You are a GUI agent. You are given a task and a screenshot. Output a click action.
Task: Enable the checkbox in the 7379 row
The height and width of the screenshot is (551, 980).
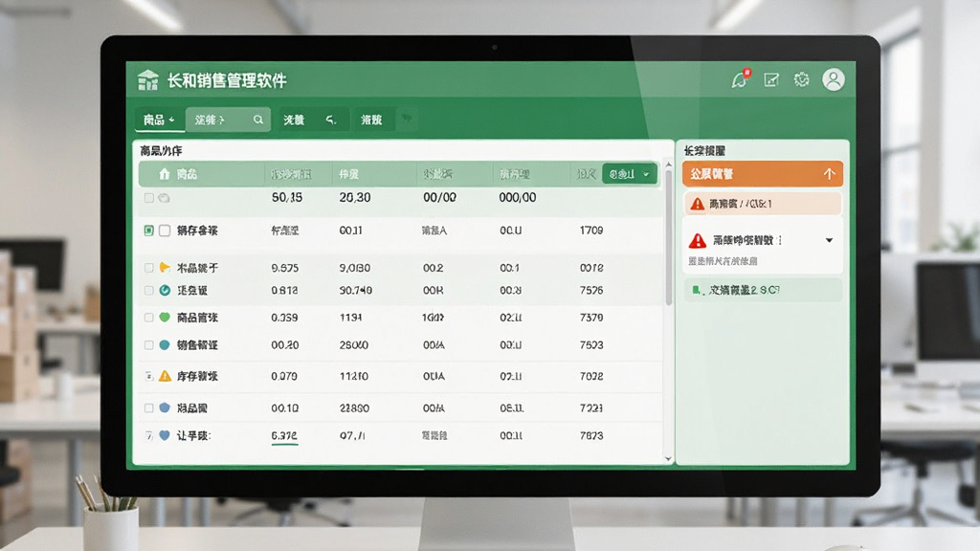148,318
